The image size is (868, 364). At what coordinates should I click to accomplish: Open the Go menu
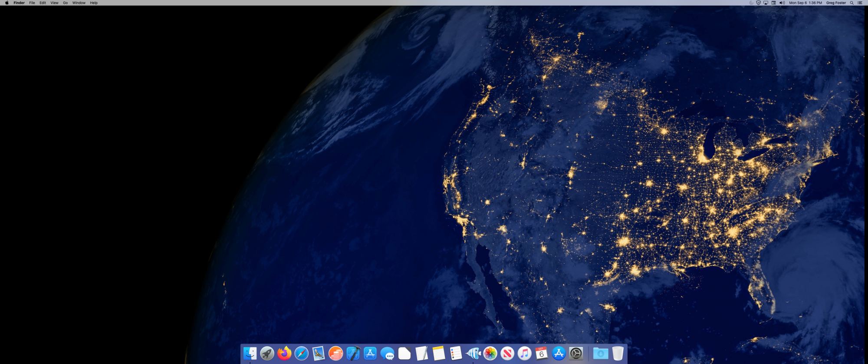point(66,3)
